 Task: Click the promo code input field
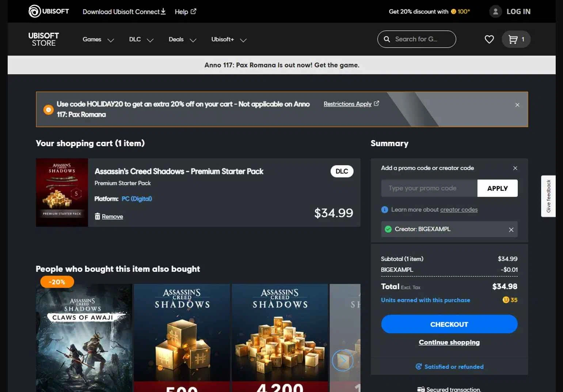429,188
